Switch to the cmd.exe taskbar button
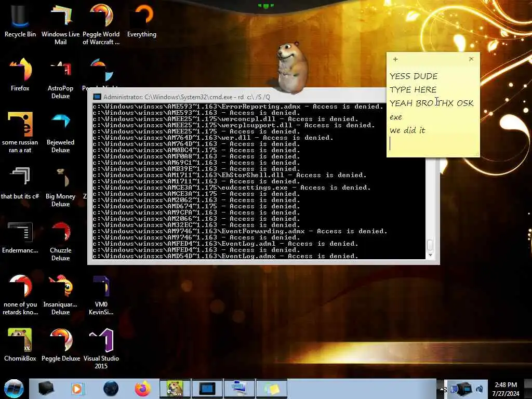This screenshot has height=399, width=532. coord(207,389)
